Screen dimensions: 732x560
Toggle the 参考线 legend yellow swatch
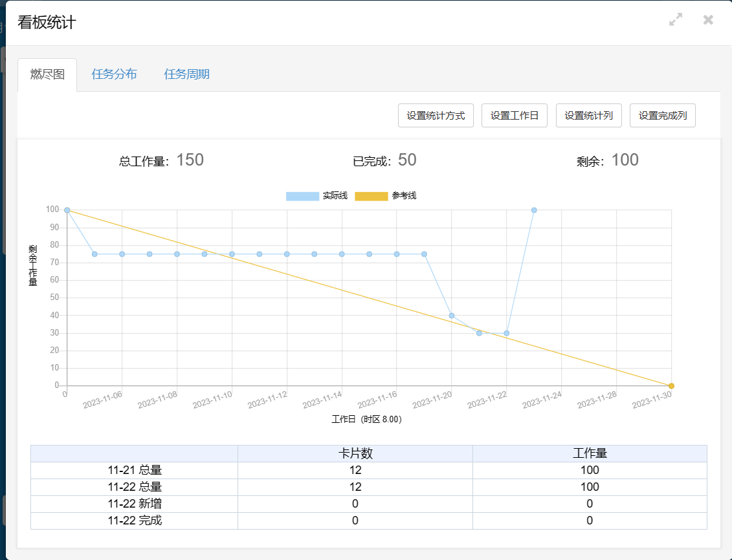[371, 196]
